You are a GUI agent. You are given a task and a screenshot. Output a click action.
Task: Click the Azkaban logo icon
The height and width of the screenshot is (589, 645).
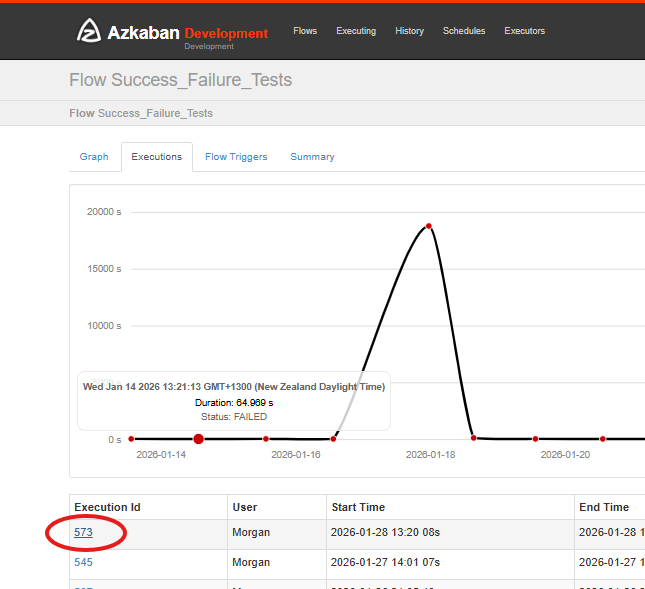pos(89,30)
